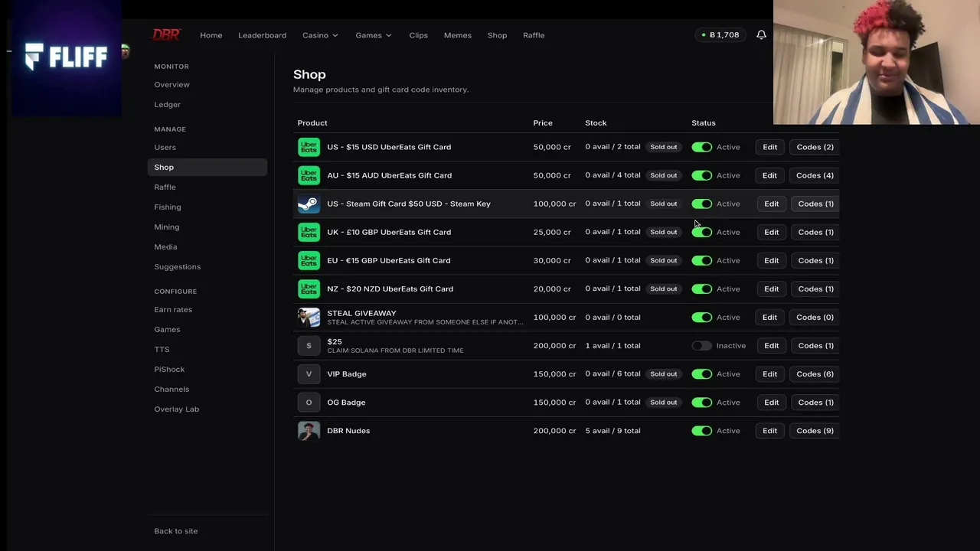Open Codes (6) for VIP Badge
Viewport: 980px width, 551px height.
point(815,373)
